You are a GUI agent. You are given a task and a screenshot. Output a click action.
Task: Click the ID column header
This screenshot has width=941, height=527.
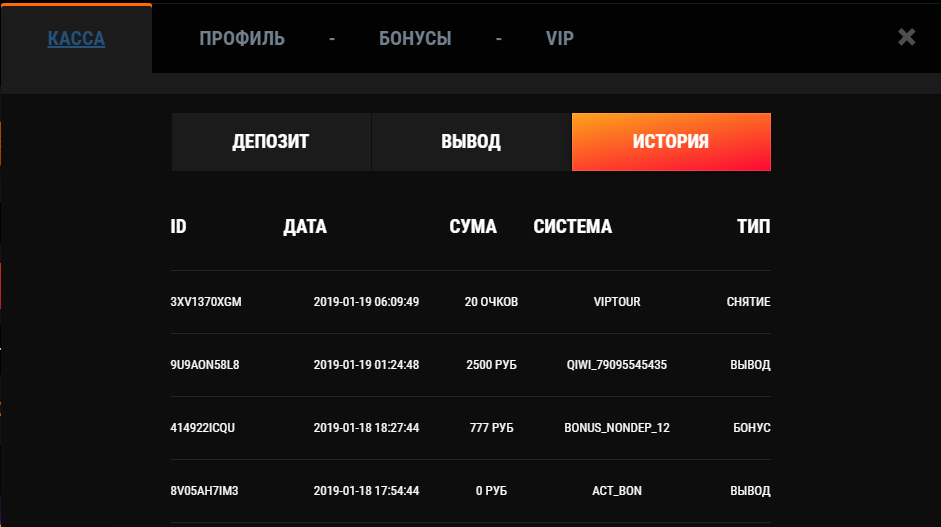pos(179,227)
